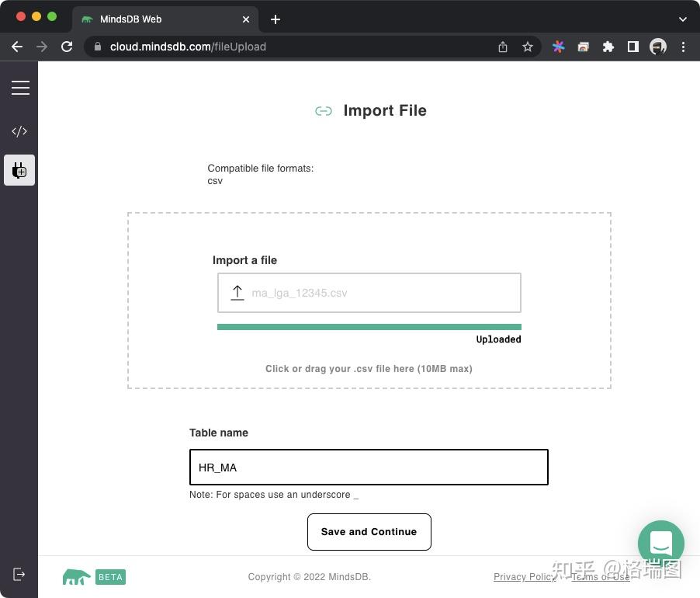The width and height of the screenshot is (700, 598).
Task: Click the 'Copyright © 2022 MindsDB.' text
Action: click(x=310, y=576)
